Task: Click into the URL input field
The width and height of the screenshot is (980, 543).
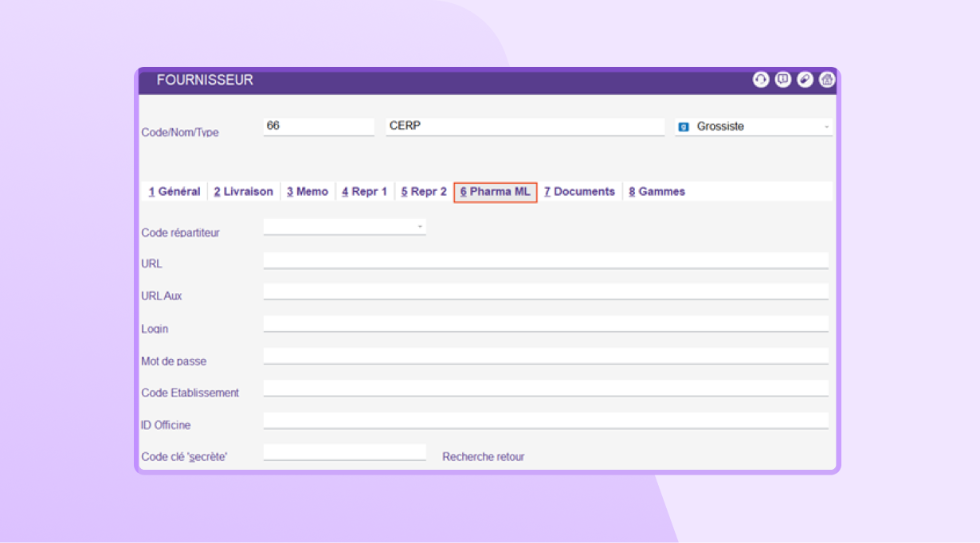Action: [x=546, y=260]
